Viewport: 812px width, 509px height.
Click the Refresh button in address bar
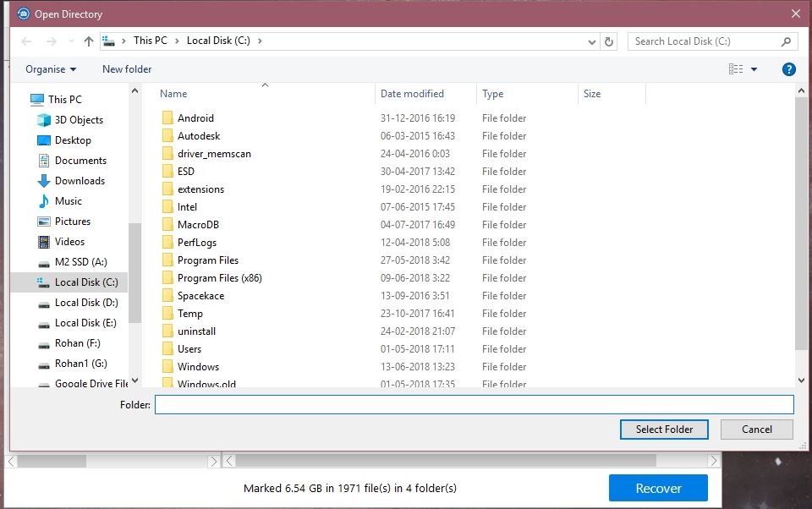(609, 41)
